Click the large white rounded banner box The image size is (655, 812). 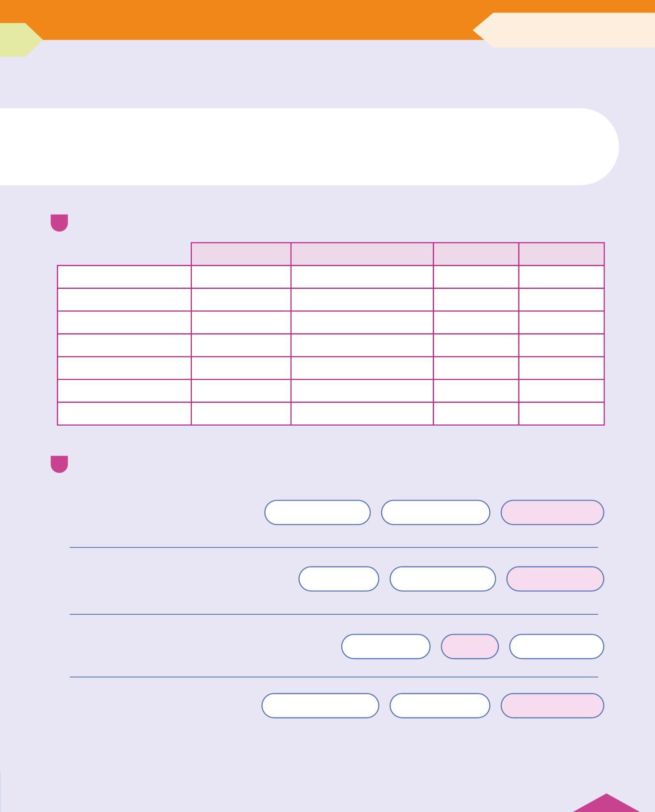309,147
